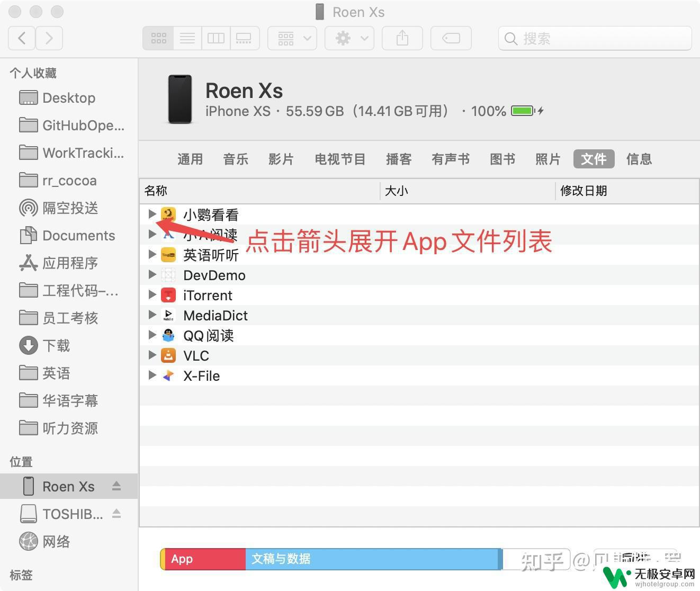Select the Roen Xs device in sidebar
Image resolution: width=700 pixels, height=591 pixels.
[x=68, y=487]
